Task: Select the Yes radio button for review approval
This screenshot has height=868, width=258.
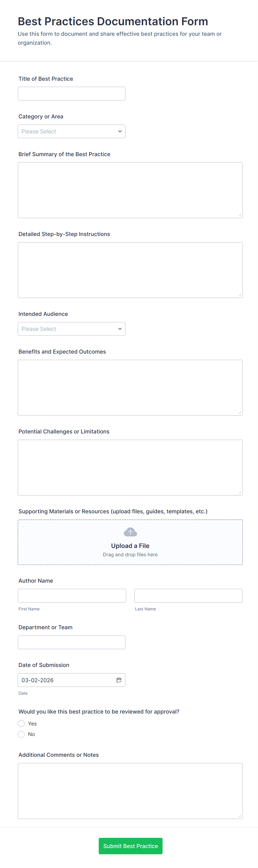Action: click(21, 724)
